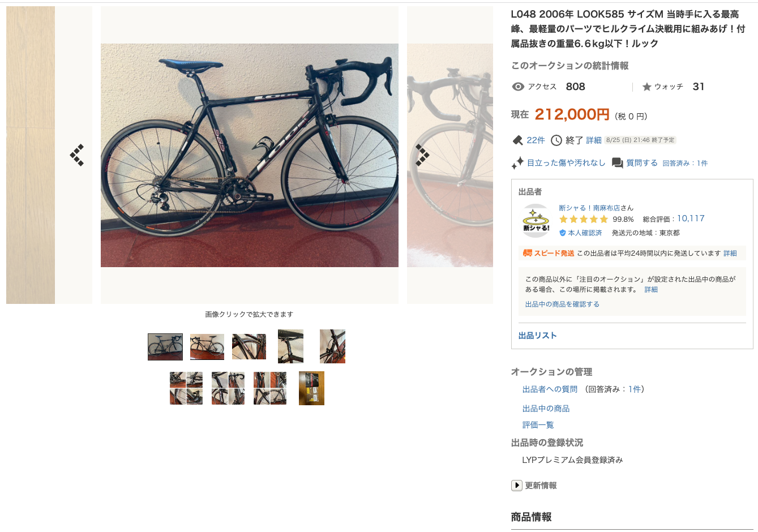Select the second bike thumbnail in gallery
This screenshot has width=758, height=532.
207,347
